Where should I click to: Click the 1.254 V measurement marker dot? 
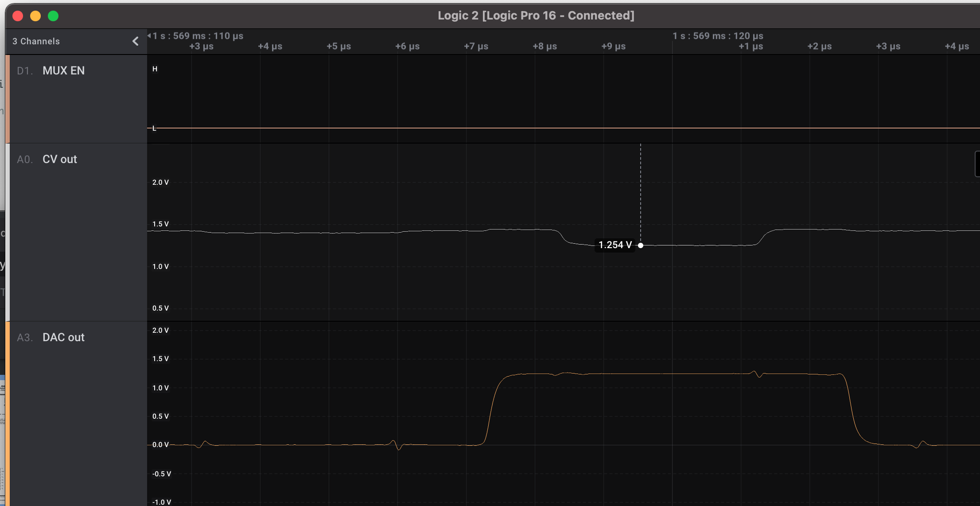click(x=640, y=245)
